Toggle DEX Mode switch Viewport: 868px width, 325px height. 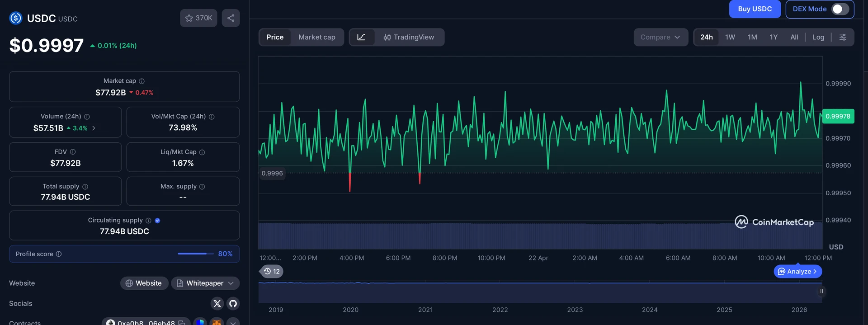click(840, 9)
